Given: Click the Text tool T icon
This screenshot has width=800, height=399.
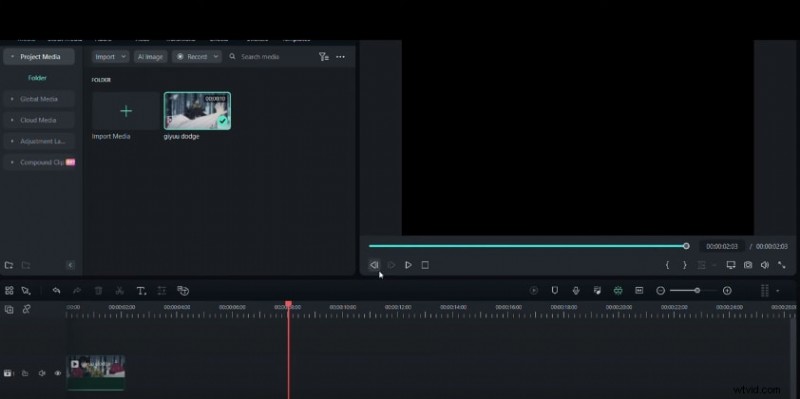Looking at the screenshot, I should (x=141, y=291).
